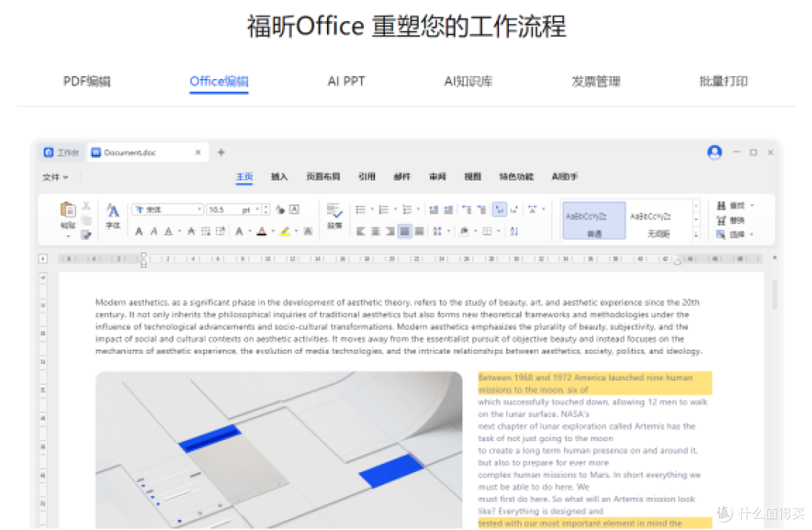Click the Paragraph (段落) settings icon

(x=335, y=210)
